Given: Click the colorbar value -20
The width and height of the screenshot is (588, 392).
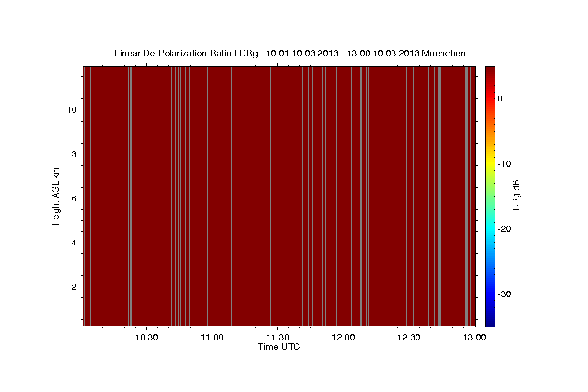Looking at the screenshot, I should tap(504, 229).
